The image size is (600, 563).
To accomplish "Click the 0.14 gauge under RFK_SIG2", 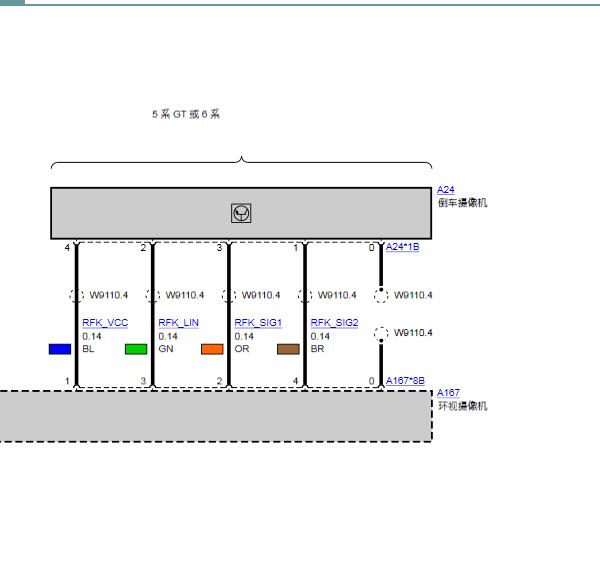I will click(320, 337).
